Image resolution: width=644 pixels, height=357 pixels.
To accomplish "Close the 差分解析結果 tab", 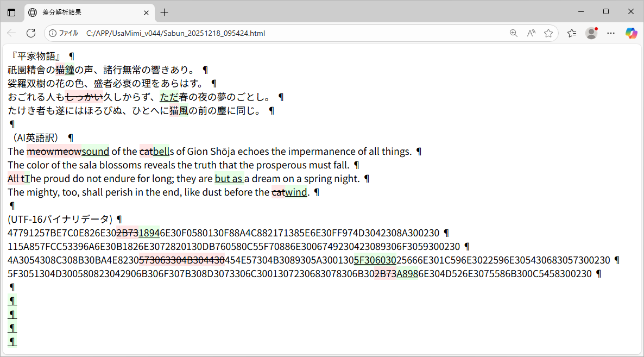I will [146, 12].
